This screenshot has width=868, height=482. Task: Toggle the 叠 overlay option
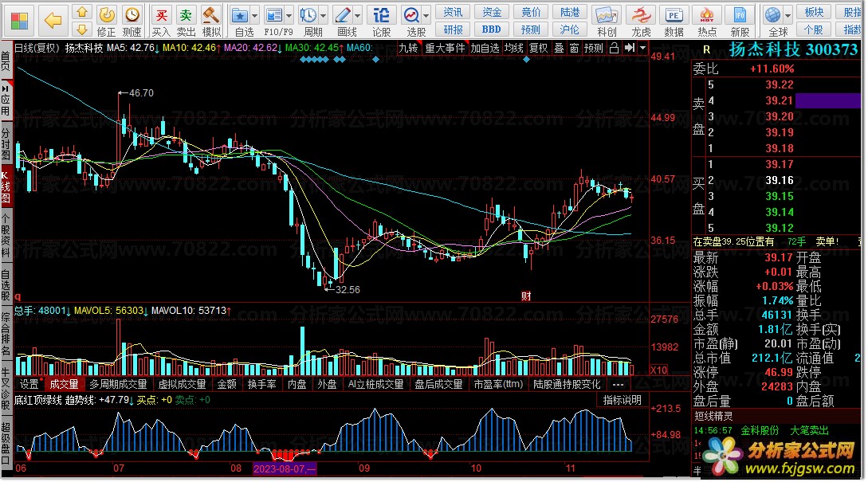point(559,48)
